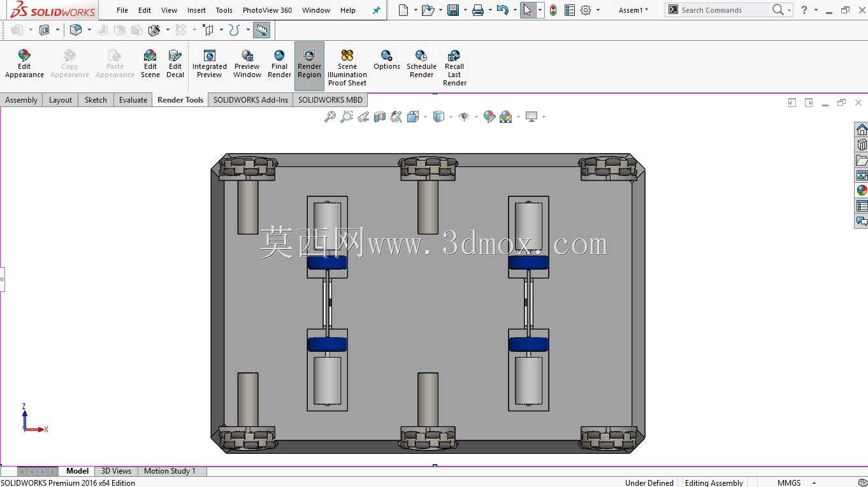Click the Edit Scene icon

(x=150, y=64)
